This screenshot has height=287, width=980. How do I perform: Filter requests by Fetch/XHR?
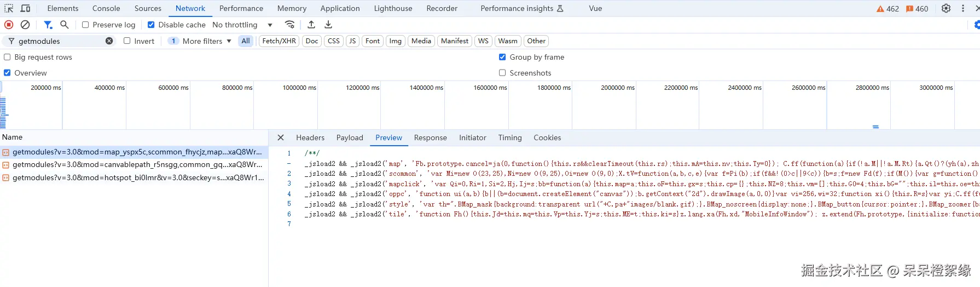pos(279,41)
